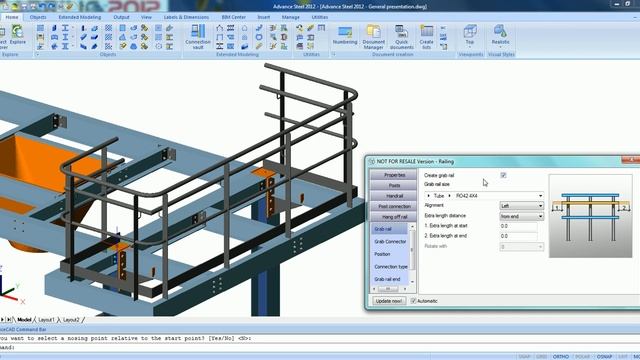Screen dimensions: 640x360
Task: Click the category list horizontal scrollbar thumb
Action: (x=388, y=289)
